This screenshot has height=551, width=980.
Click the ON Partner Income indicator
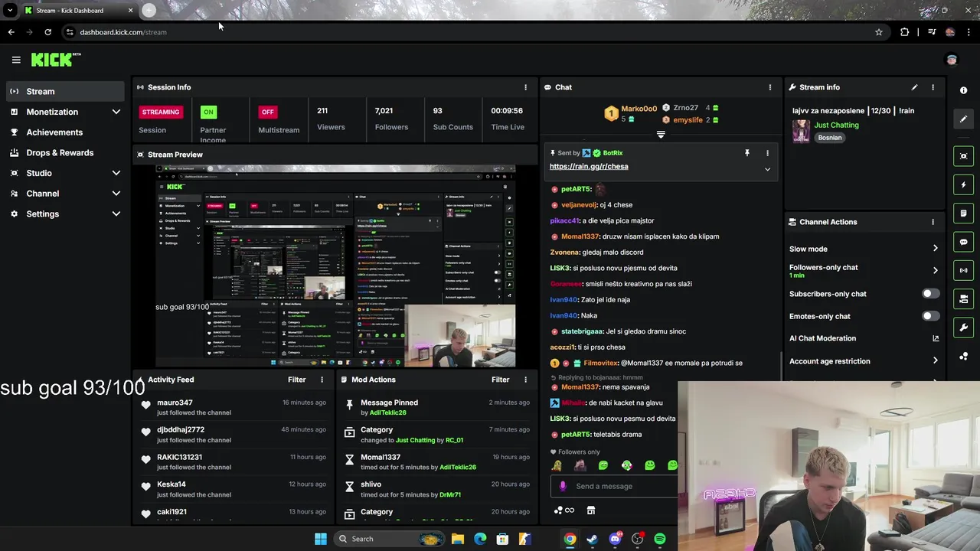[x=207, y=112]
